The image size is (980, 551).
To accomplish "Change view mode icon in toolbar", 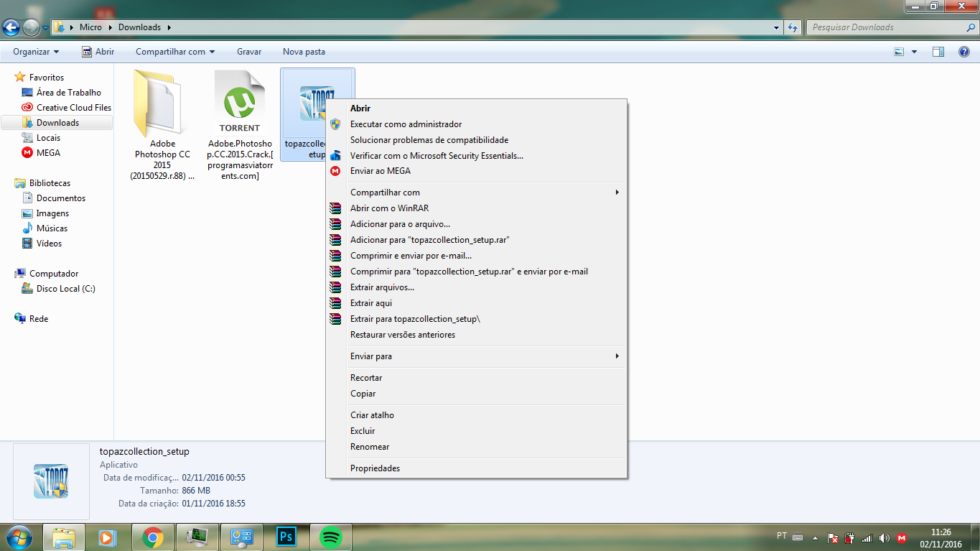I will [899, 52].
